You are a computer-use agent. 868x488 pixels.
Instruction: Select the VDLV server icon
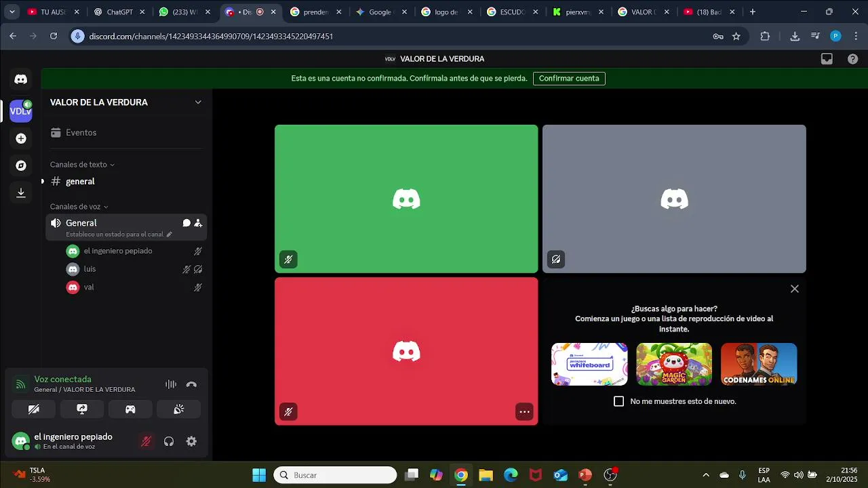[20, 110]
